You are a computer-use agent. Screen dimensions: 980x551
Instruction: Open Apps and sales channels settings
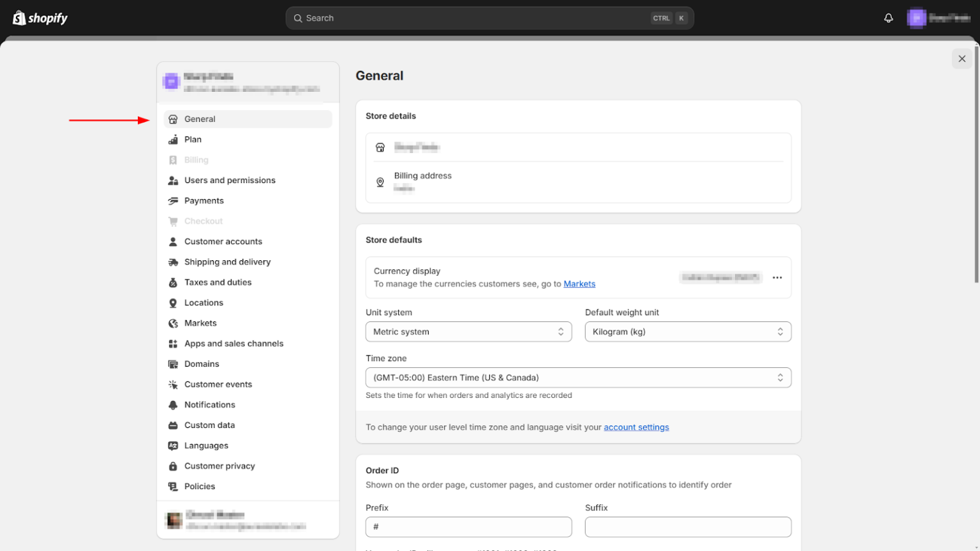234,343
